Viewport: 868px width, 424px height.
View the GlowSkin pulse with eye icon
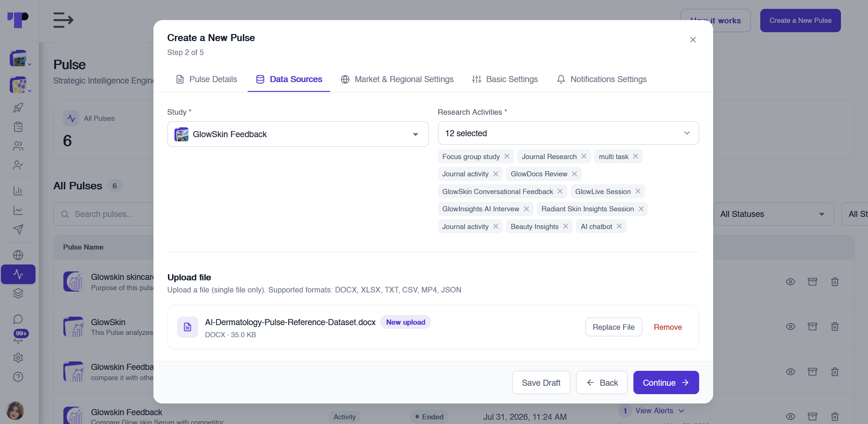791,327
